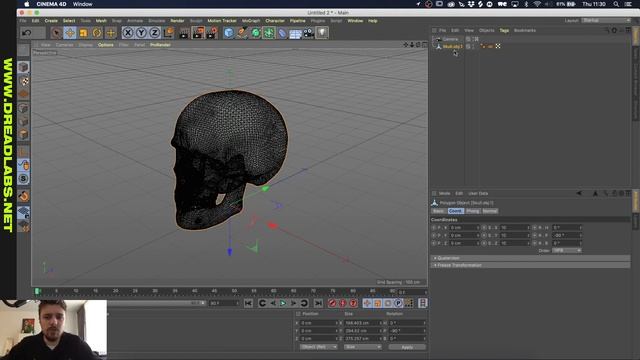
Task: Open the Mesh menu
Action: tap(101, 21)
